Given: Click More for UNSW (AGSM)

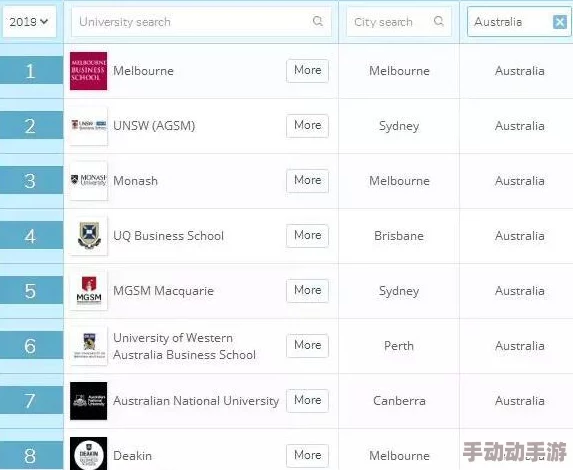Looking at the screenshot, I should tap(308, 125).
